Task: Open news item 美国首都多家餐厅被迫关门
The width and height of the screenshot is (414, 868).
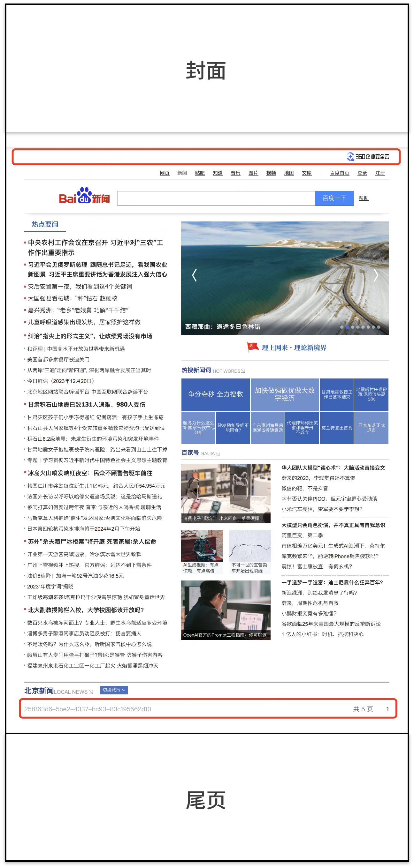Action: 58,360
